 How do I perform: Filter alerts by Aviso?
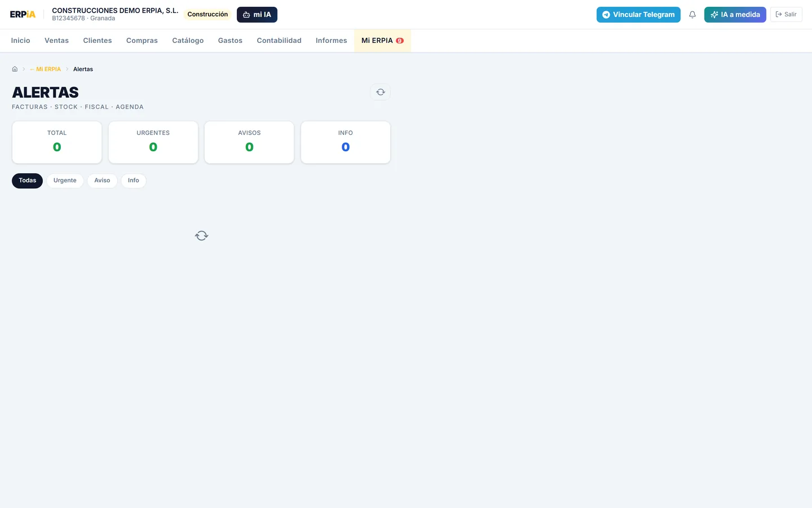[x=102, y=181]
